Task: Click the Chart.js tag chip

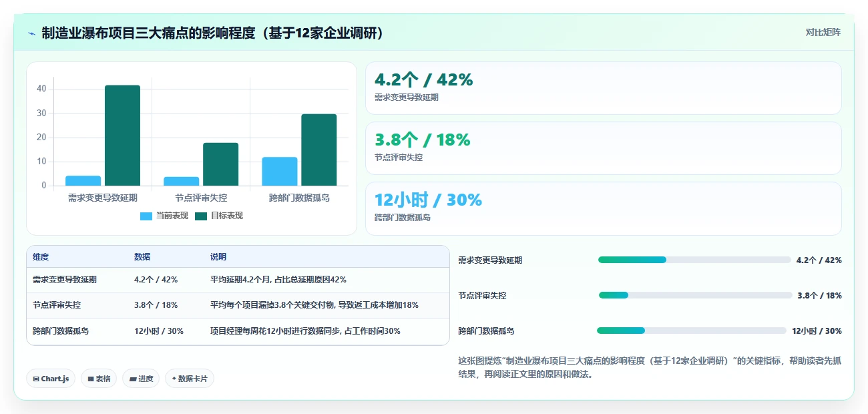Action: [x=51, y=379]
